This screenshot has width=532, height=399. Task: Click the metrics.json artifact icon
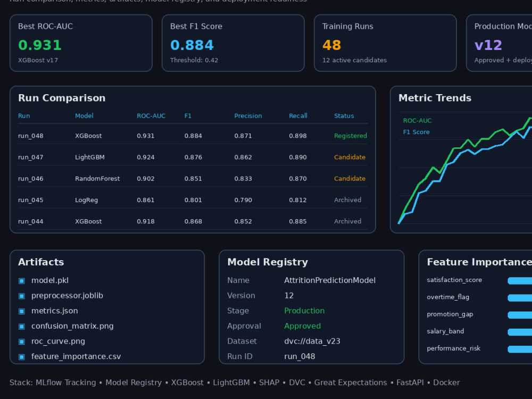click(22, 311)
